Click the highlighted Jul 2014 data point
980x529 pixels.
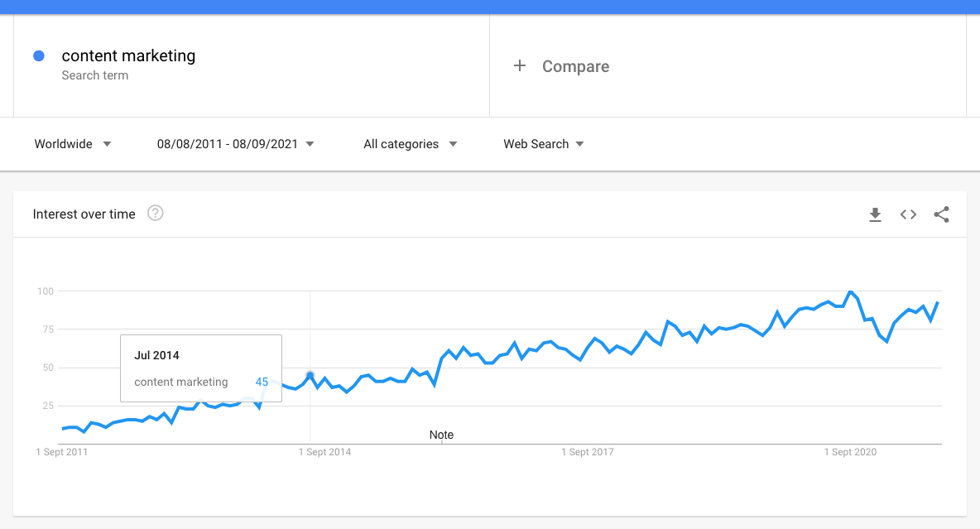(x=310, y=375)
